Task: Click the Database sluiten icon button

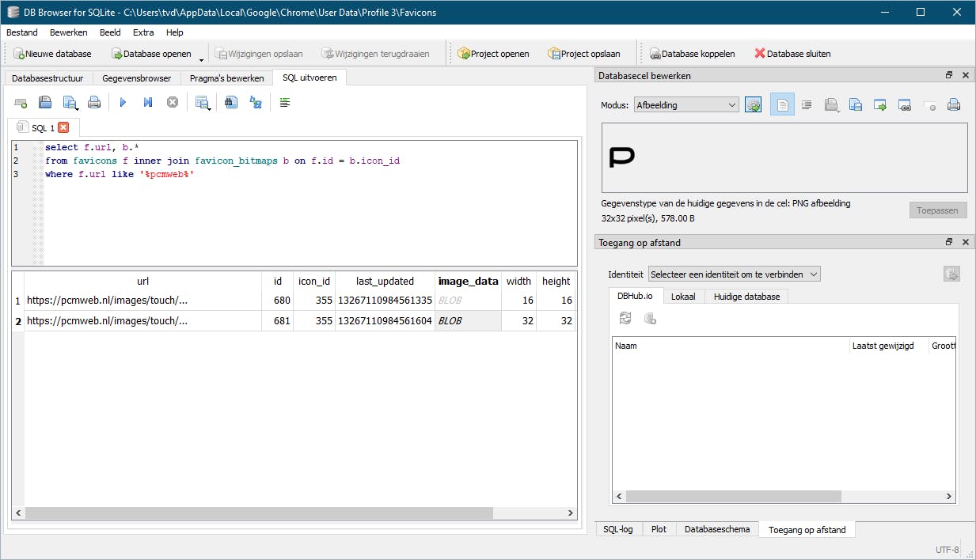Action: tap(792, 54)
